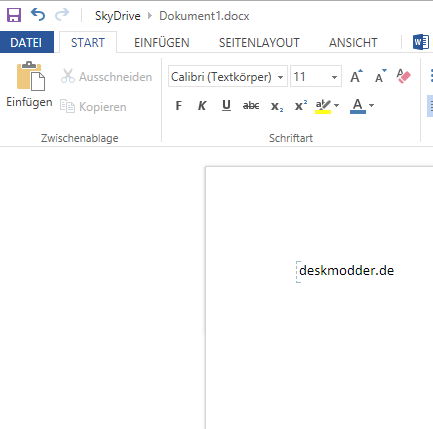Image resolution: width=433 pixels, height=429 pixels.
Task: Apply the blue font color swatch
Action: tap(358, 106)
